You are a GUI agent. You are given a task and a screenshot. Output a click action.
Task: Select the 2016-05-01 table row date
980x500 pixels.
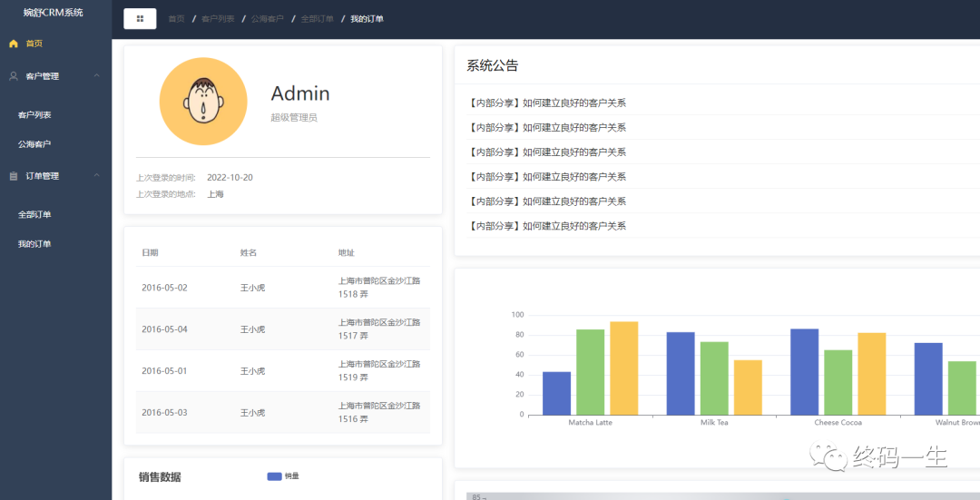tap(164, 371)
